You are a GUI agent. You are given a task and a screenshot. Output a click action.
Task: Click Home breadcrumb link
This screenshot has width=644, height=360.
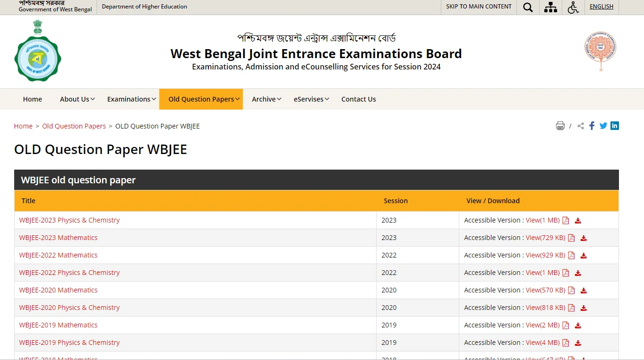[23, 126]
